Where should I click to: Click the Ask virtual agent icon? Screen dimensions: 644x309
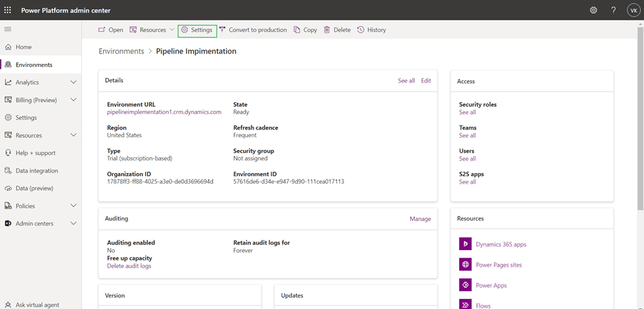coord(8,305)
